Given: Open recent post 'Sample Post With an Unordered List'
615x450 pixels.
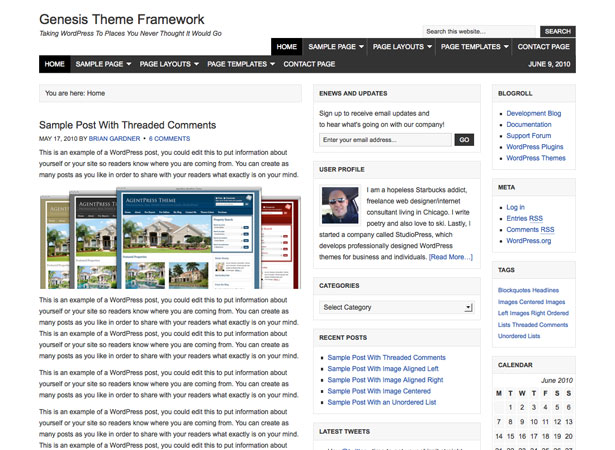Looking at the screenshot, I should pyautogui.click(x=382, y=402).
